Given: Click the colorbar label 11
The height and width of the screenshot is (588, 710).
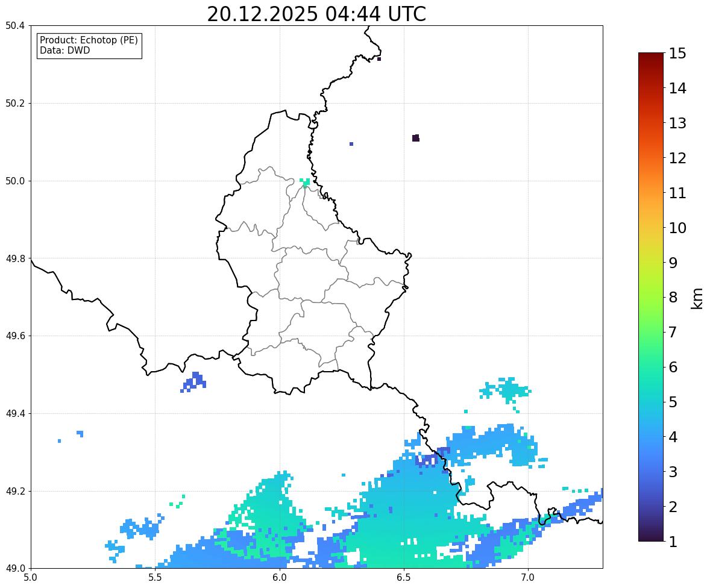Looking at the screenshot, I should [677, 193].
